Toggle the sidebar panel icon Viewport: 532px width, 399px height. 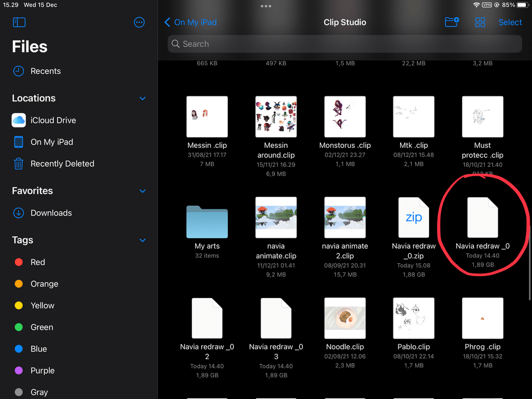pos(19,23)
